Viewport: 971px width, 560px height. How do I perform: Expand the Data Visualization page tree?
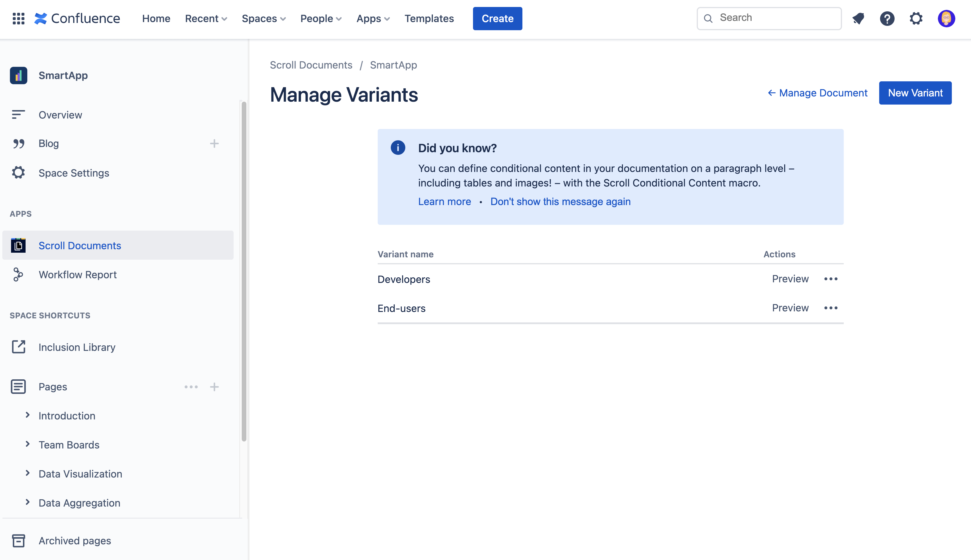pos(27,473)
